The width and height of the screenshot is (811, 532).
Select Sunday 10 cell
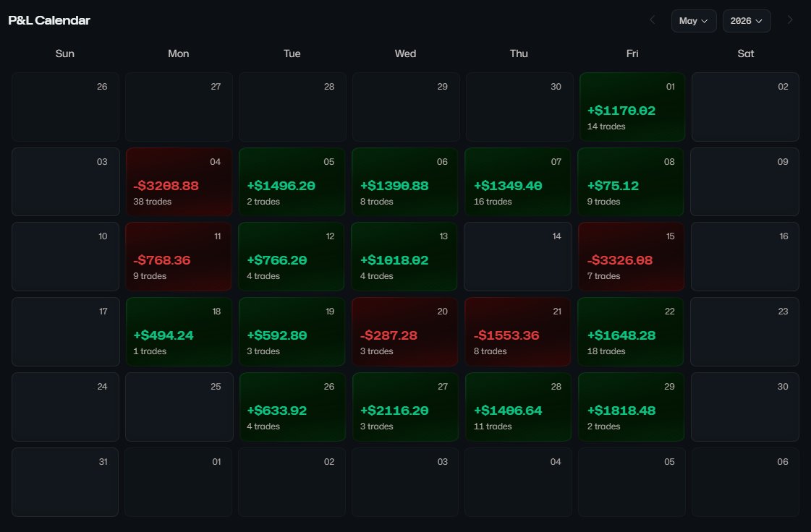pos(66,257)
